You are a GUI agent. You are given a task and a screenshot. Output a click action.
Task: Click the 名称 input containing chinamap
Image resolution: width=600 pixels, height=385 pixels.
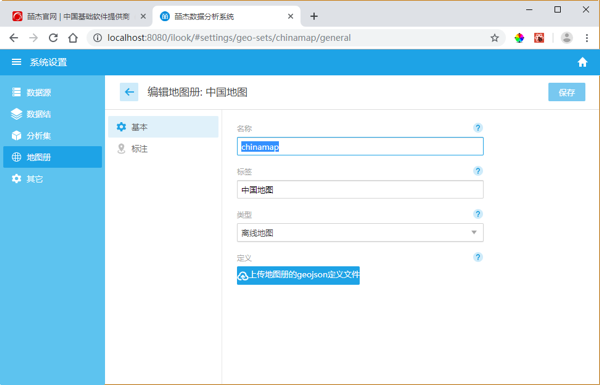pyautogui.click(x=360, y=146)
